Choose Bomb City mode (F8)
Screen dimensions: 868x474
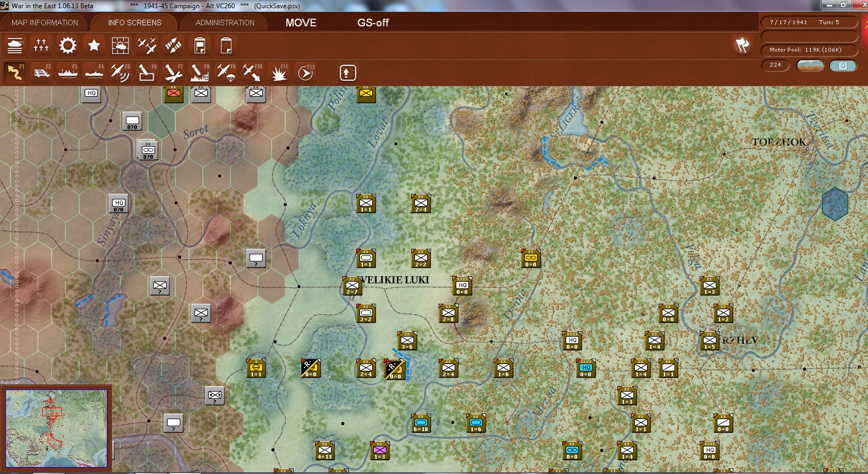point(200,73)
